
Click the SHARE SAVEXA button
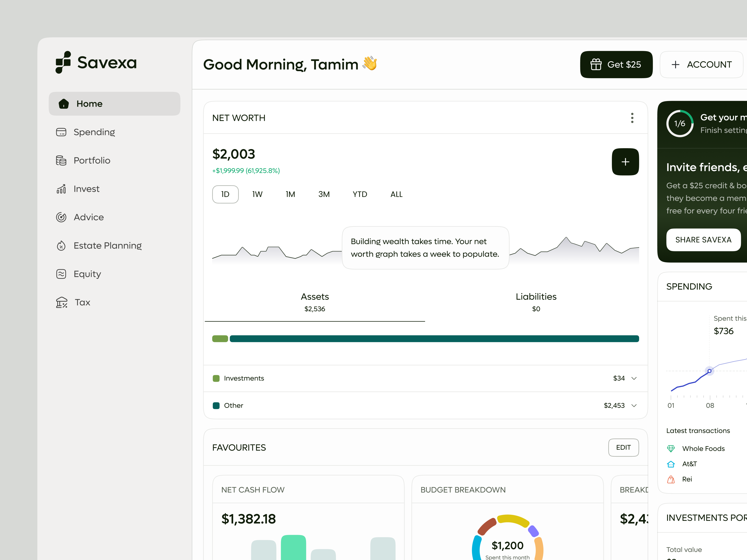click(704, 240)
